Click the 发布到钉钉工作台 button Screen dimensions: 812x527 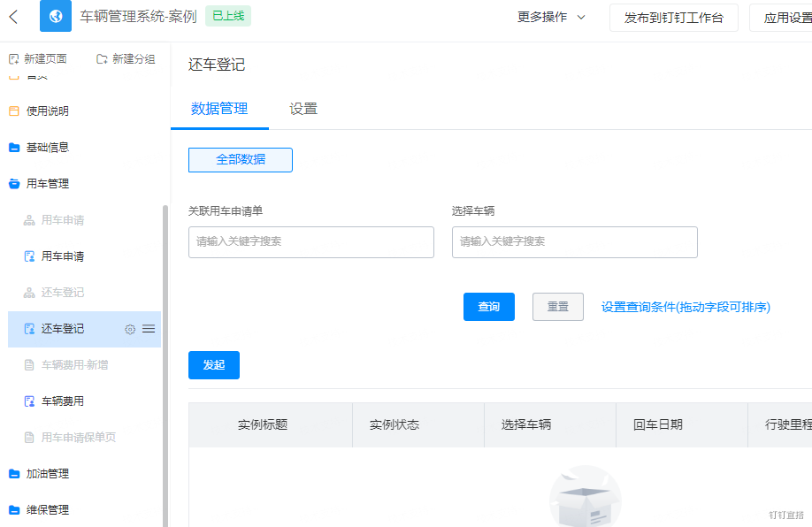[x=674, y=18]
